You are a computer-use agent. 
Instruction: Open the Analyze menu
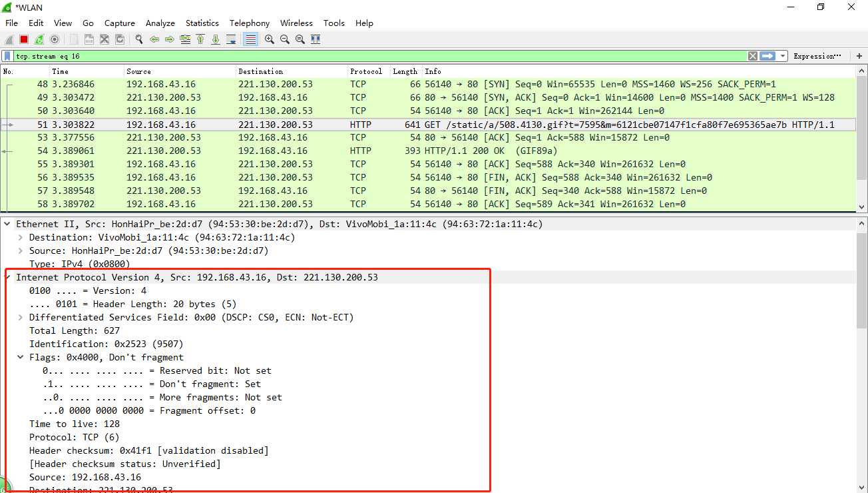coord(160,23)
